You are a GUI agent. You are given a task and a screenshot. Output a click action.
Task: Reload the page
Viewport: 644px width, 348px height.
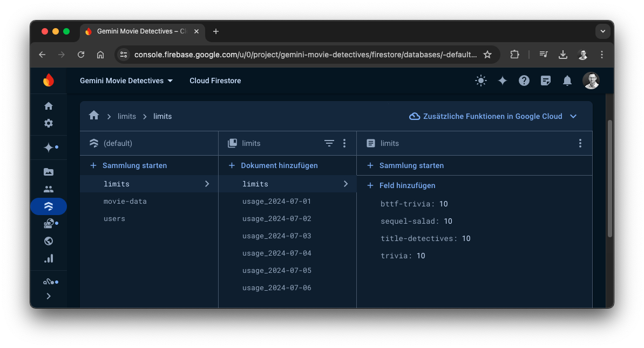click(81, 55)
